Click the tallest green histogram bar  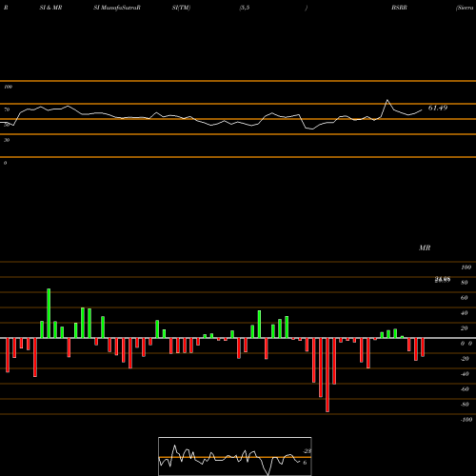(49, 313)
